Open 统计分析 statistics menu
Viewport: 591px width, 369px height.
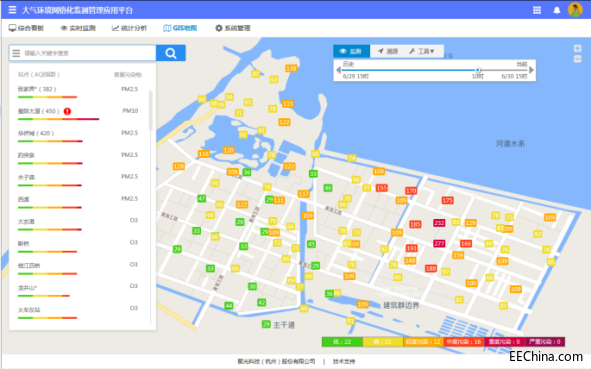(x=129, y=28)
